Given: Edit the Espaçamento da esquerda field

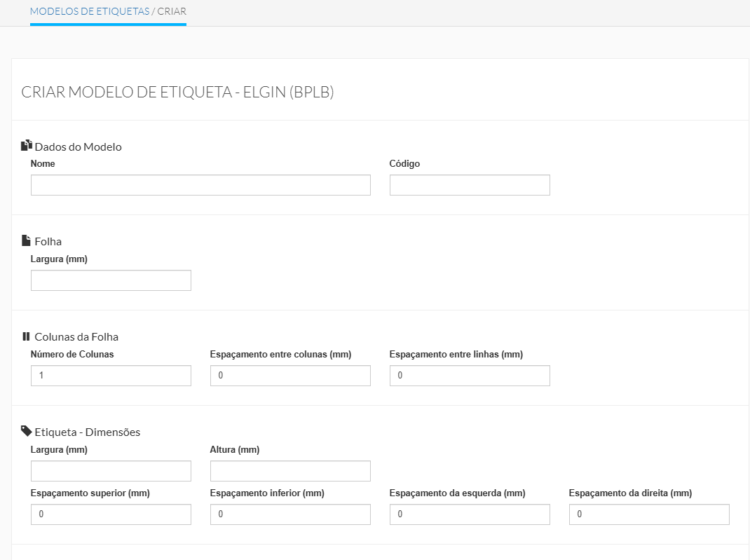Looking at the screenshot, I should coord(470,514).
